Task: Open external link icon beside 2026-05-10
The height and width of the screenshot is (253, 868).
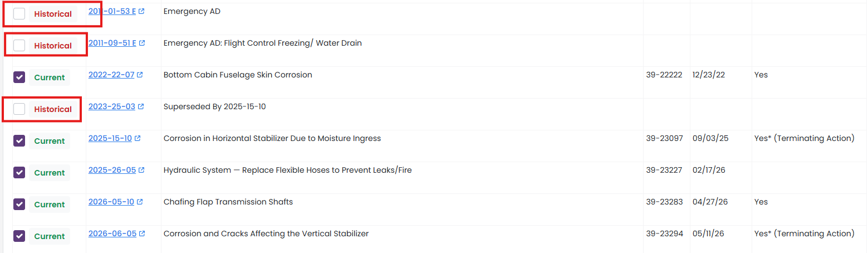Action: (x=140, y=202)
